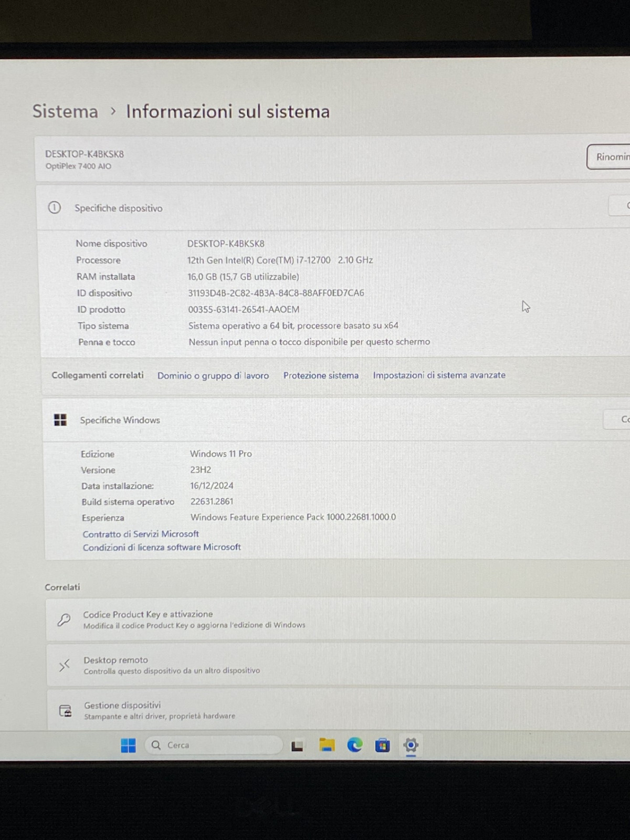This screenshot has width=630, height=840.
Task: Open Dominio o gruppo di lavoro link
Action: pos(213,375)
